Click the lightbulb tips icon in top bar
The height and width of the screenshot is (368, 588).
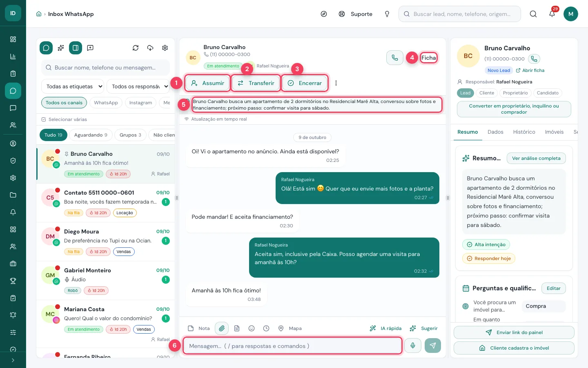[x=387, y=14]
